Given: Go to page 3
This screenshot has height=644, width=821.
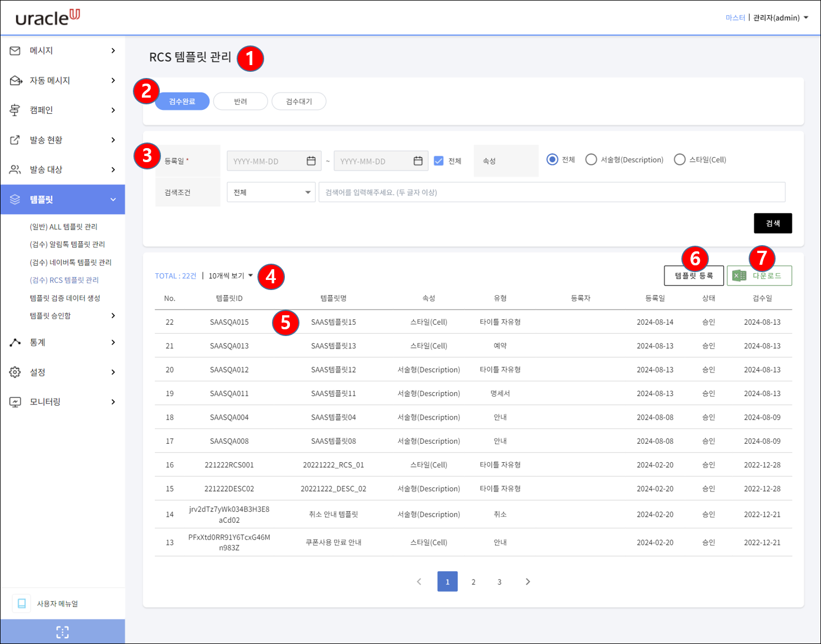Looking at the screenshot, I should click(x=499, y=582).
